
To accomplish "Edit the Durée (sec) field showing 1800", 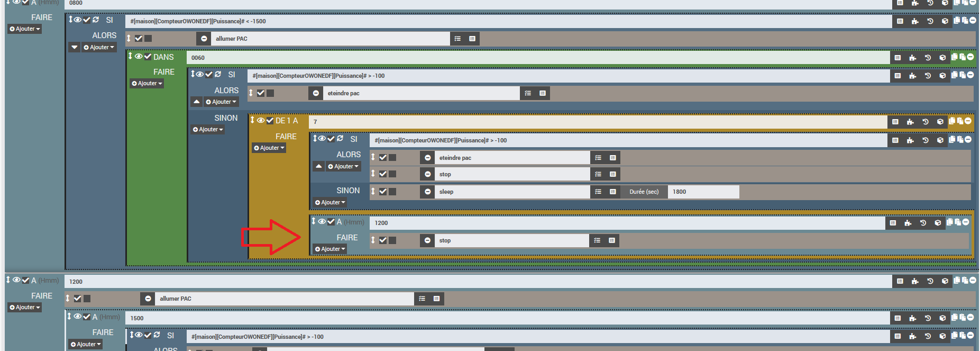I will 703,192.
